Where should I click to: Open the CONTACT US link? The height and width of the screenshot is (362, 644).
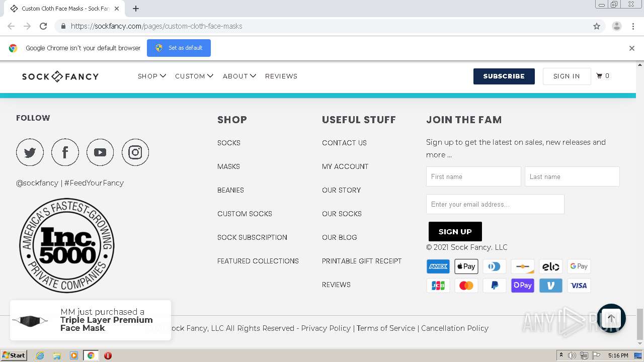[x=344, y=143]
